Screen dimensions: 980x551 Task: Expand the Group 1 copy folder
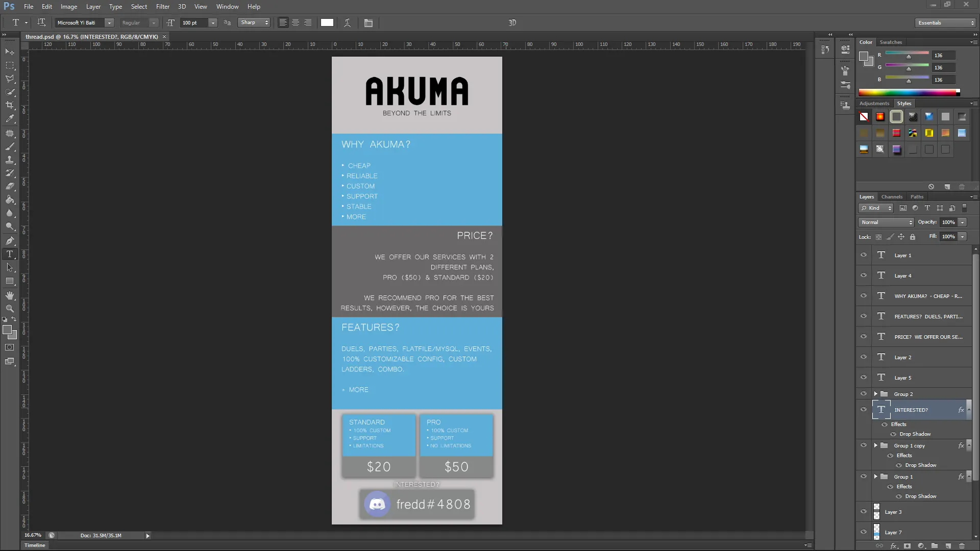pos(876,445)
